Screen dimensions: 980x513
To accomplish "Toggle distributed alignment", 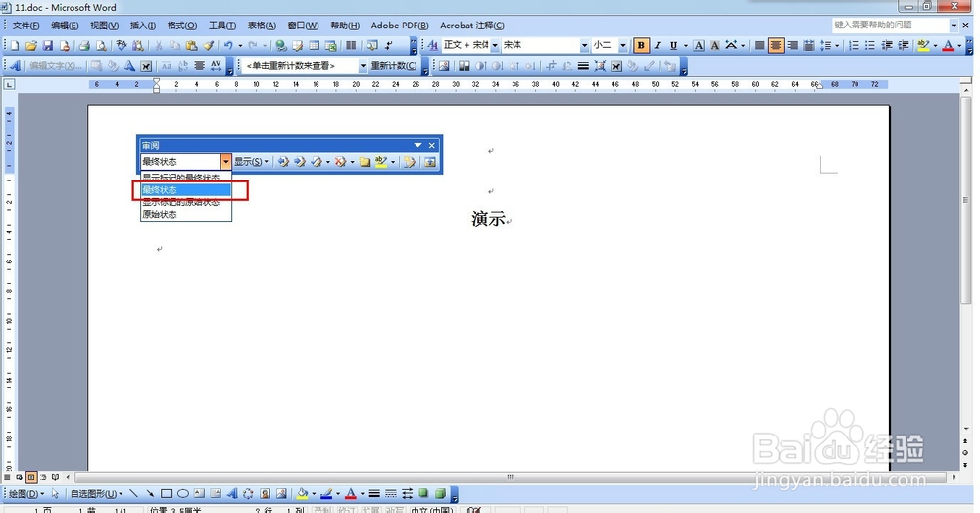I will pyautogui.click(x=808, y=46).
